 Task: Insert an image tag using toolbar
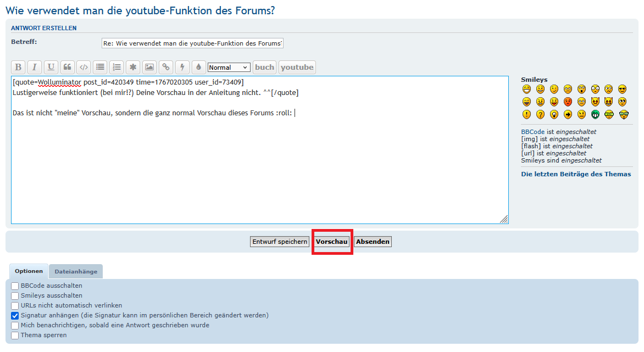[149, 68]
